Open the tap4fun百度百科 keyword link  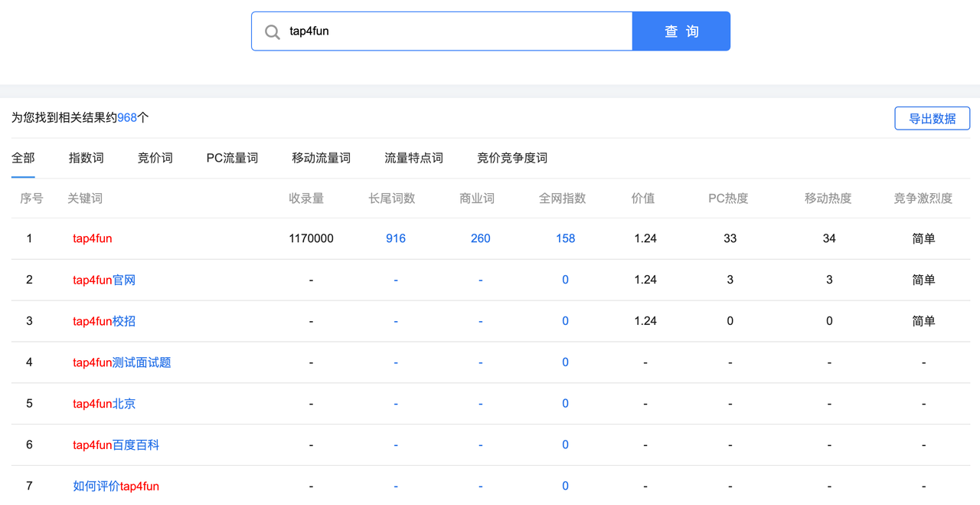(116, 445)
